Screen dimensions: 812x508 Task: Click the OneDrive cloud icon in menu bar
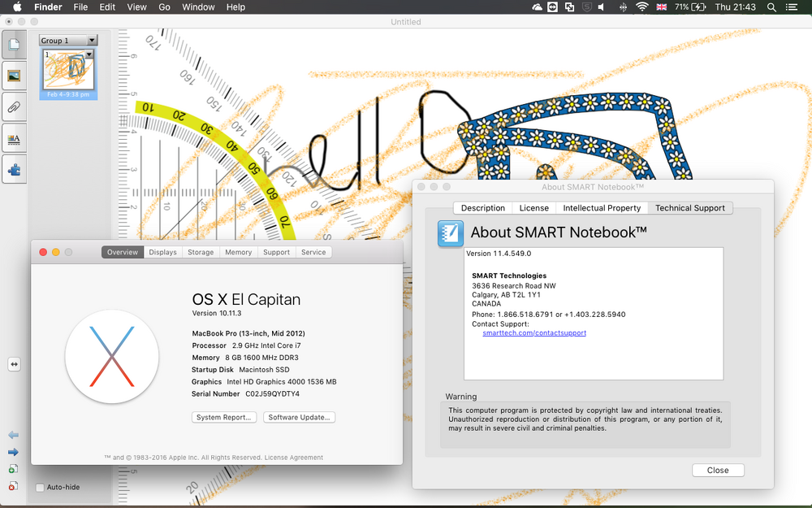pyautogui.click(x=537, y=7)
